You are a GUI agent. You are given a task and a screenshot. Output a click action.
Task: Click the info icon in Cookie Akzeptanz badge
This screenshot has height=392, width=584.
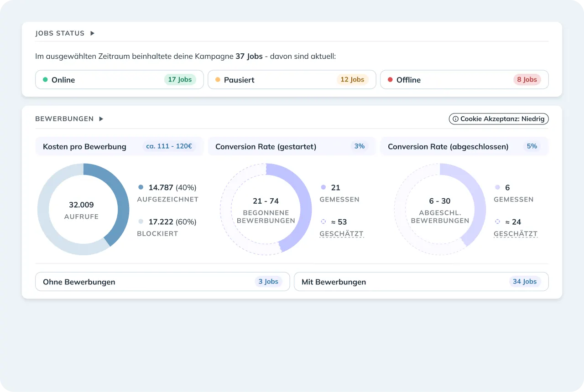455,119
